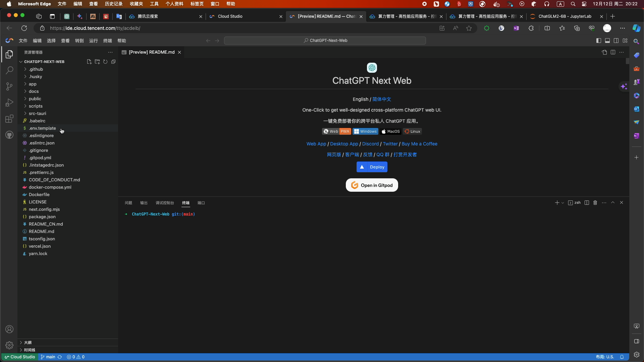Click the Deploy button in README
The image size is (644, 362).
point(372,167)
